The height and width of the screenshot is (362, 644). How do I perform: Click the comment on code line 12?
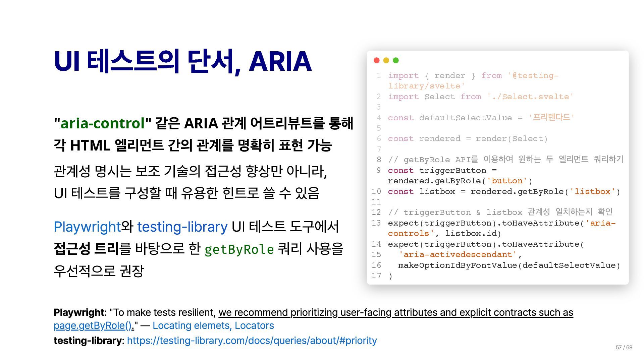click(500, 212)
